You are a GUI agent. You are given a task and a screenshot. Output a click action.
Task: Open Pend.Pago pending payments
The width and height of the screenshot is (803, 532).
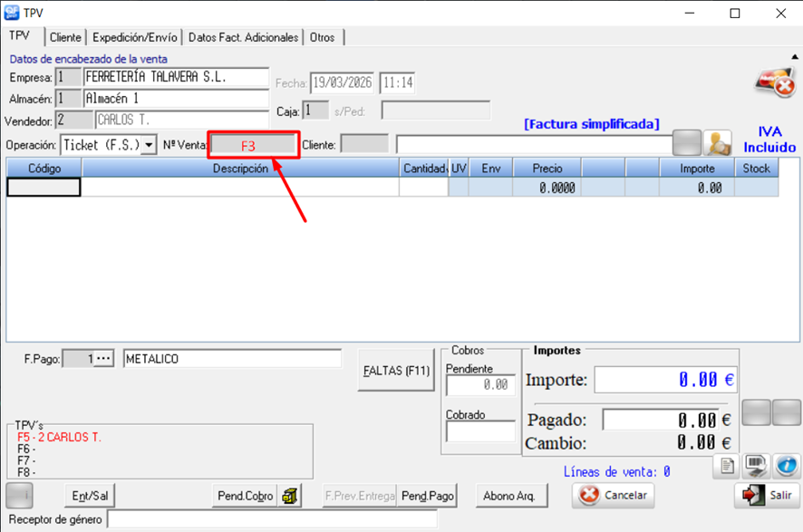point(428,496)
